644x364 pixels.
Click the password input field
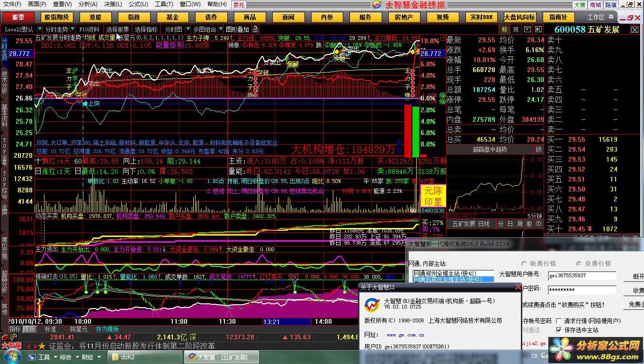582,289
